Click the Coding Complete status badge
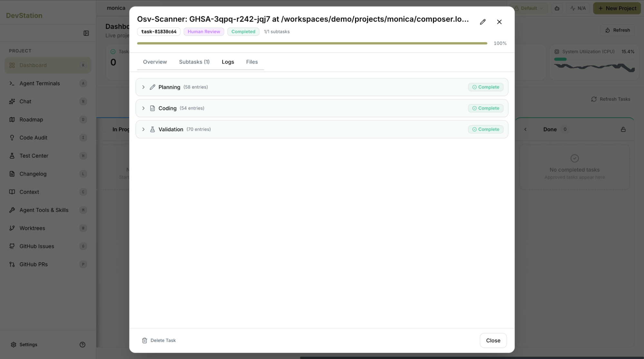 coord(485,108)
